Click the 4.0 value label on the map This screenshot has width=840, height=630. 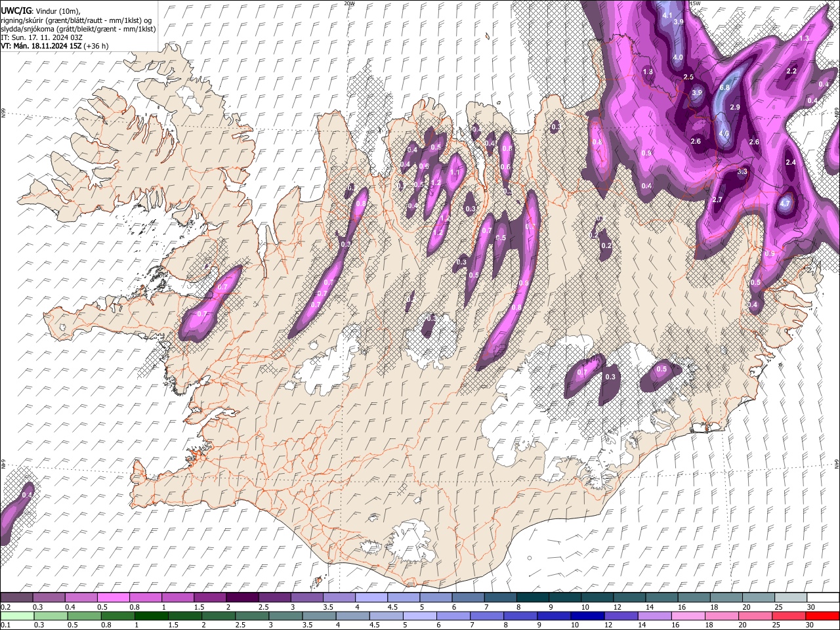[679, 58]
